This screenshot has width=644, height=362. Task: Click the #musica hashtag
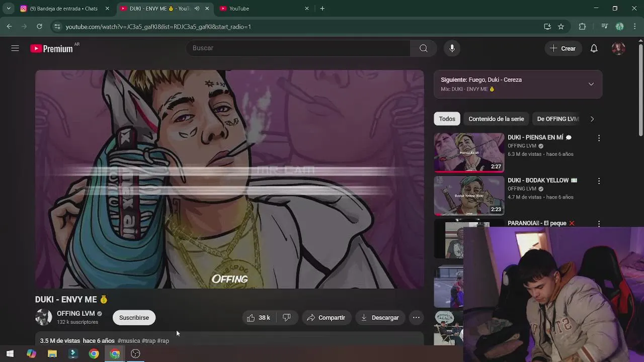coord(129,341)
